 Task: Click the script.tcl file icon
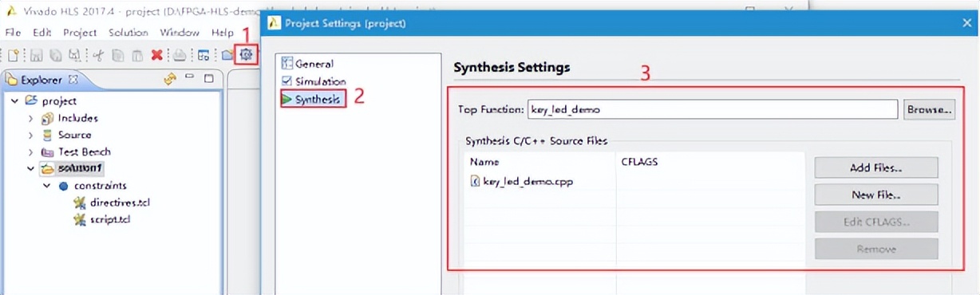(x=79, y=219)
